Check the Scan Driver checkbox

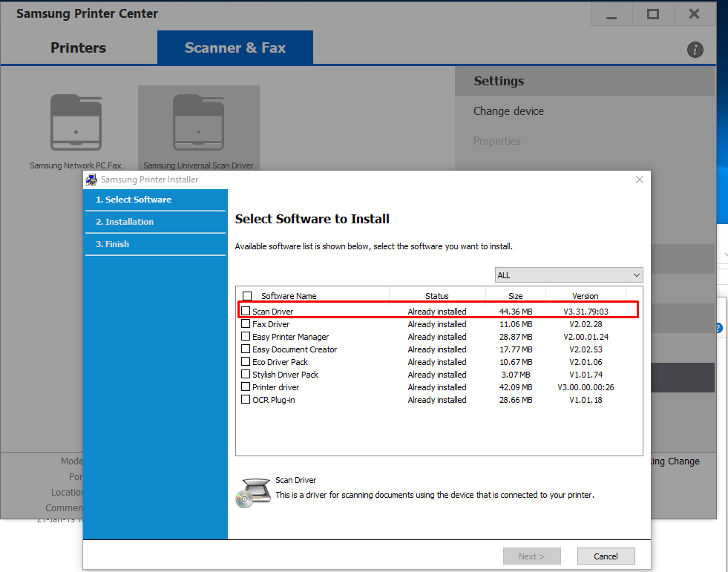coord(246,312)
